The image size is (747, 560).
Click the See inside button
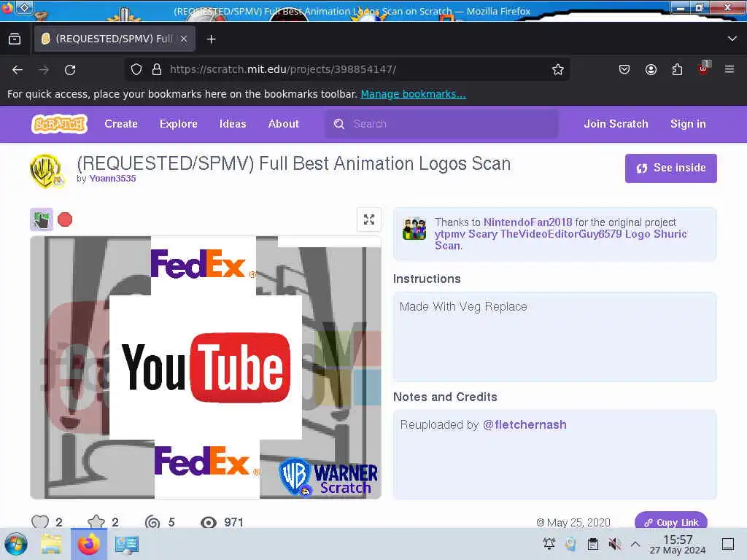point(671,168)
